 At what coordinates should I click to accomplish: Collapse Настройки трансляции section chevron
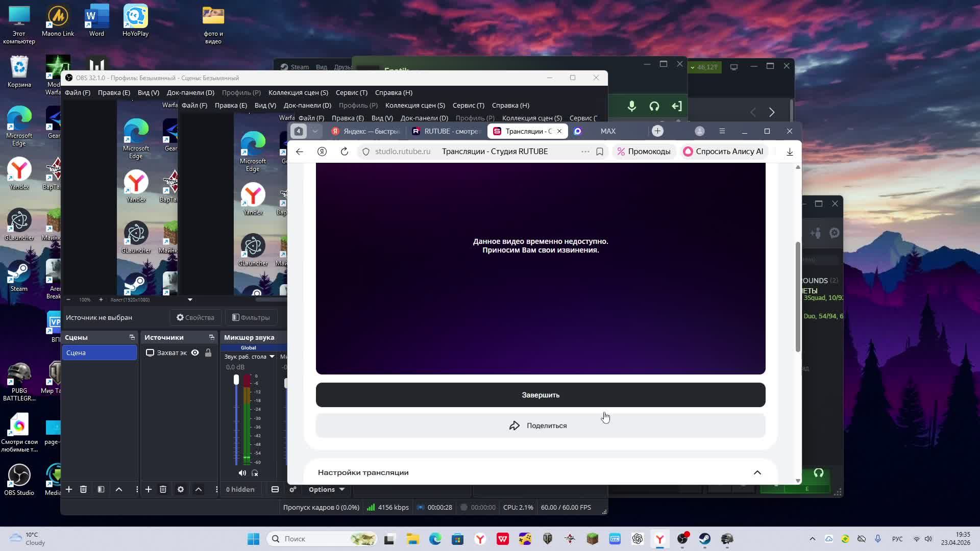coord(757,472)
